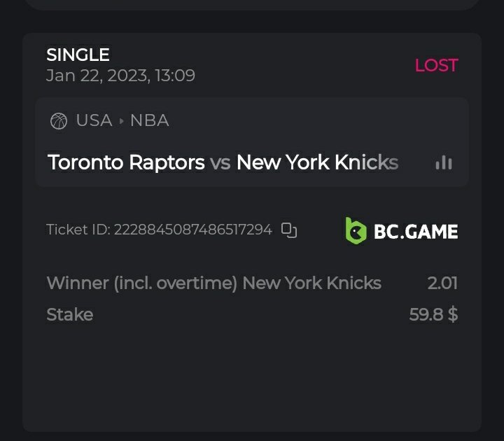Click the Stake label
504x441 pixels.
pyautogui.click(x=69, y=315)
